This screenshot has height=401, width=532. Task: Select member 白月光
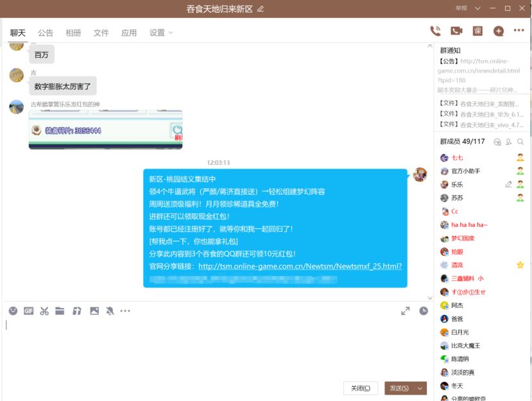coord(482,332)
